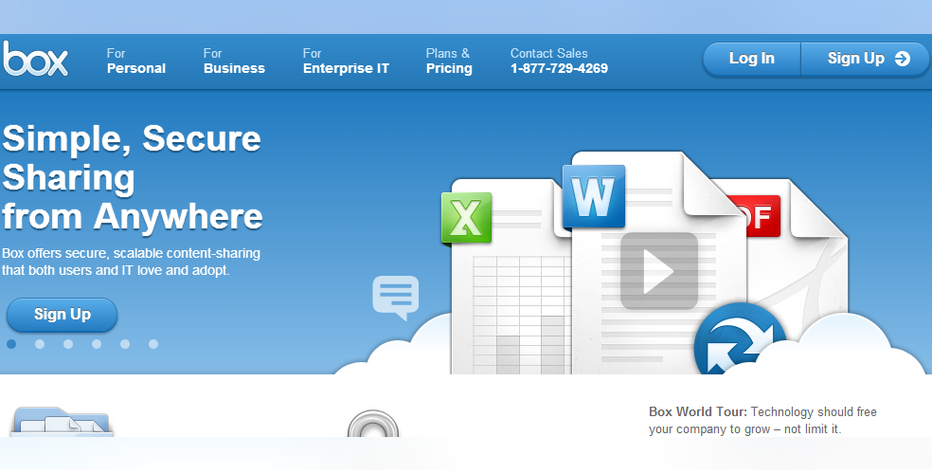Click the video play icon on document
The height and width of the screenshot is (470, 932).
[659, 271]
